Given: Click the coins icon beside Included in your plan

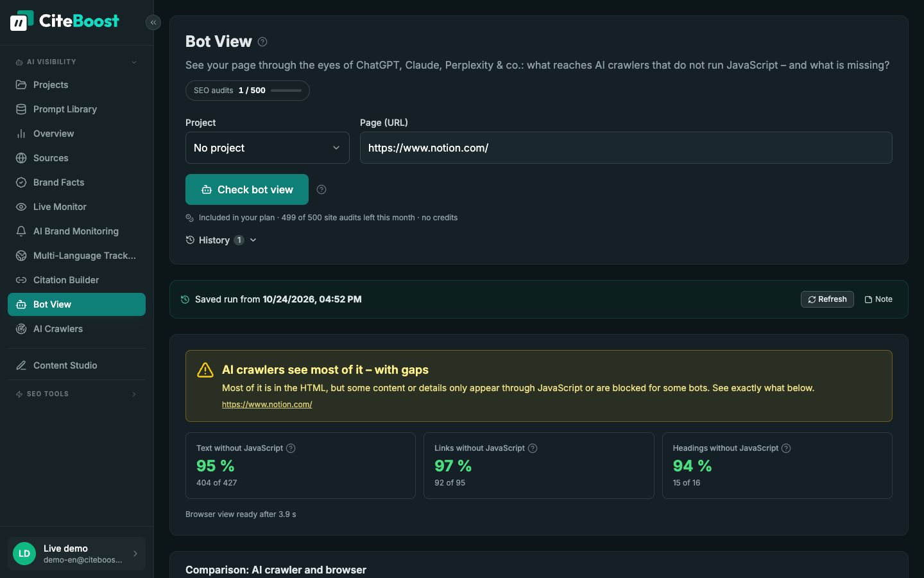Looking at the screenshot, I should click(189, 218).
